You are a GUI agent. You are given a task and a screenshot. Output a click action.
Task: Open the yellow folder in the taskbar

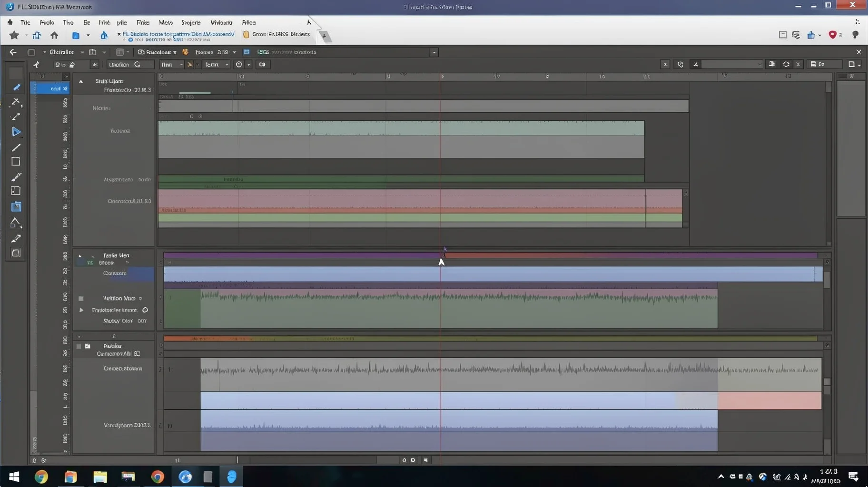[100, 477]
